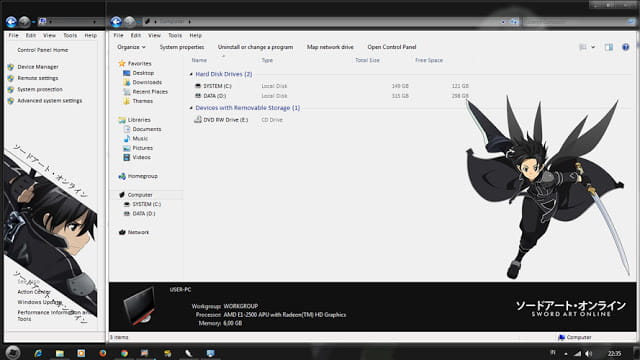
Task: Open the volume speaker tray icon
Action: (x=588, y=353)
